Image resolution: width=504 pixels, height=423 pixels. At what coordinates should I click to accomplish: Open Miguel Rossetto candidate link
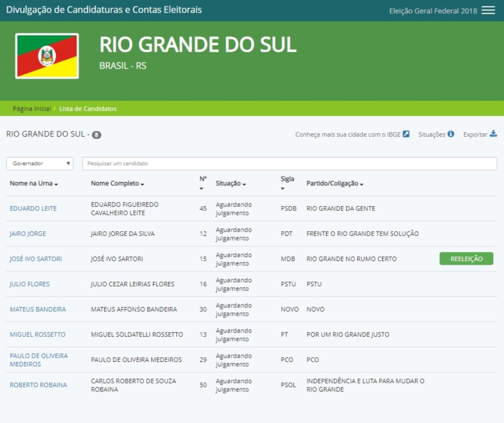coord(37,334)
